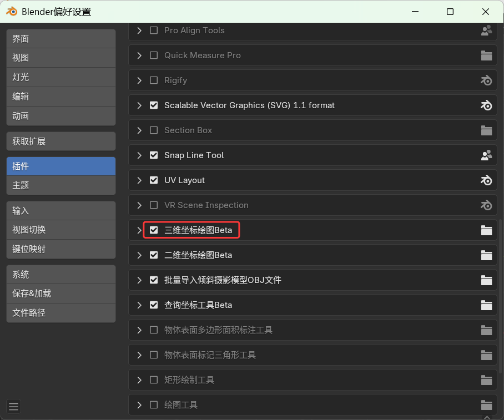This screenshot has height=420, width=504.
Task: Open the 文件路径 settings page
Action: (61, 313)
